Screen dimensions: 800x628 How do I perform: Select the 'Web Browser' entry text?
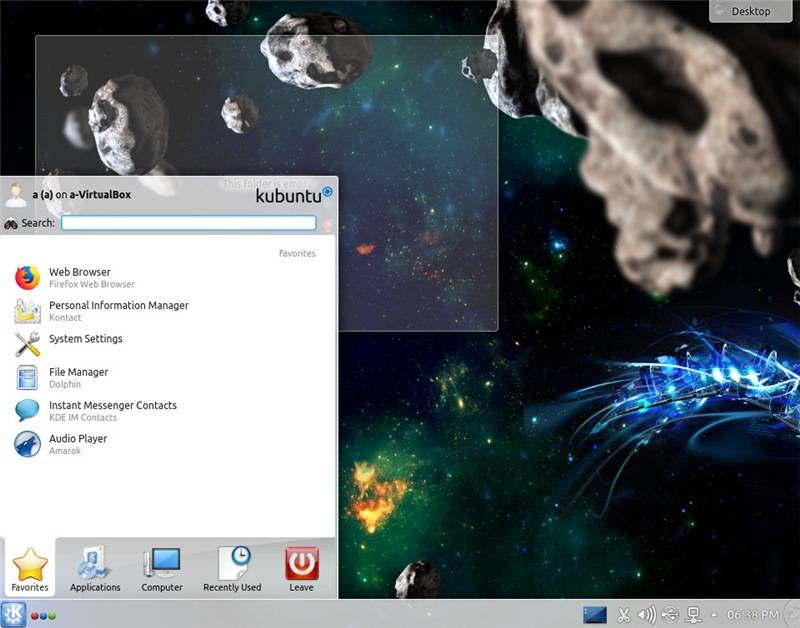(80, 272)
